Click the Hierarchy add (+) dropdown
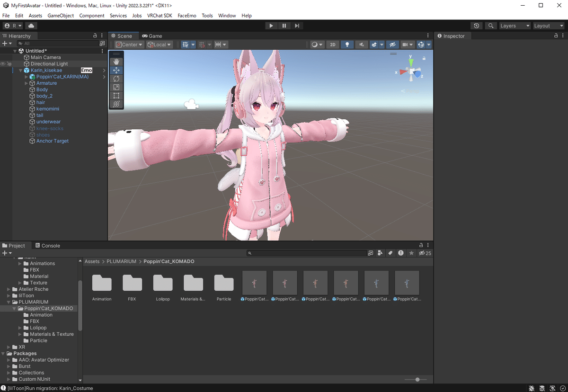The height and width of the screenshot is (392, 568). tap(7, 44)
